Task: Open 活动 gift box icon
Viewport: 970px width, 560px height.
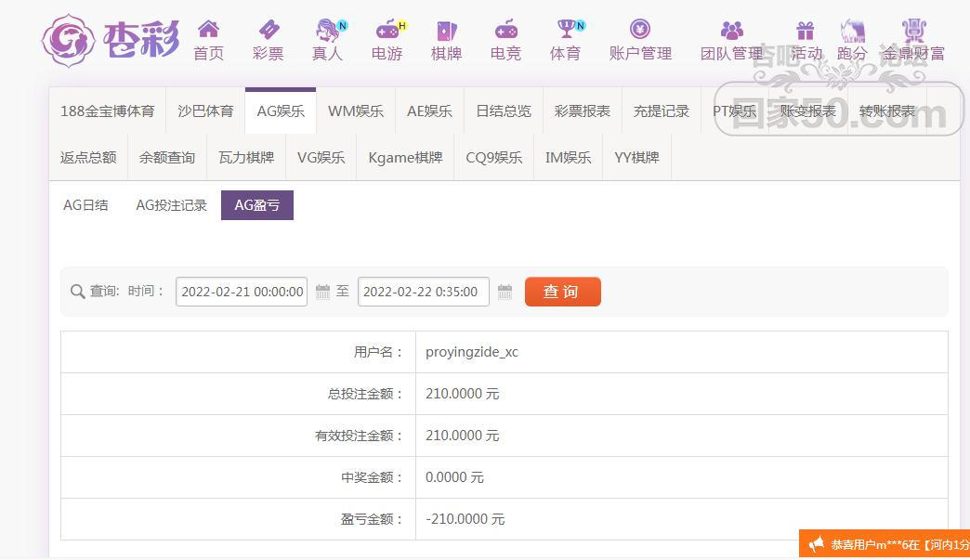Action: pyautogui.click(x=805, y=30)
